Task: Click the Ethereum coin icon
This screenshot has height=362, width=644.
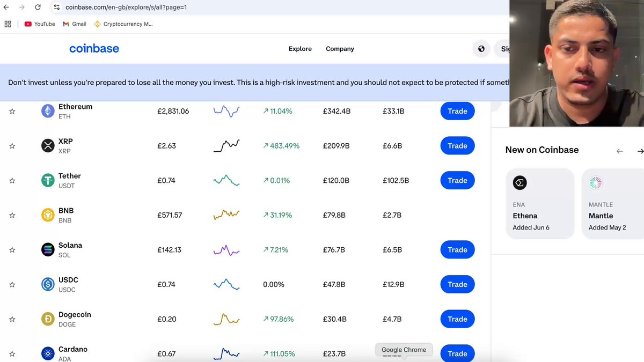Action: [48, 111]
